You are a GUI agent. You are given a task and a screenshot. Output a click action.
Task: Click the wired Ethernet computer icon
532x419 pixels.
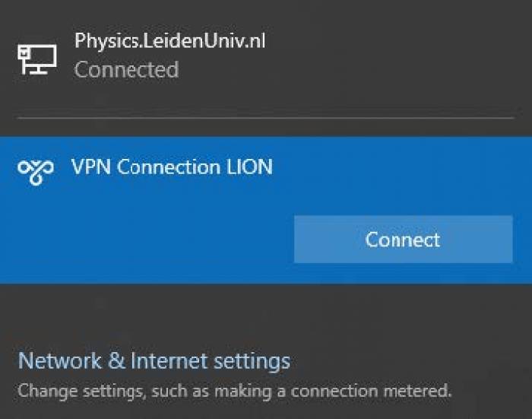pyautogui.click(x=37, y=59)
